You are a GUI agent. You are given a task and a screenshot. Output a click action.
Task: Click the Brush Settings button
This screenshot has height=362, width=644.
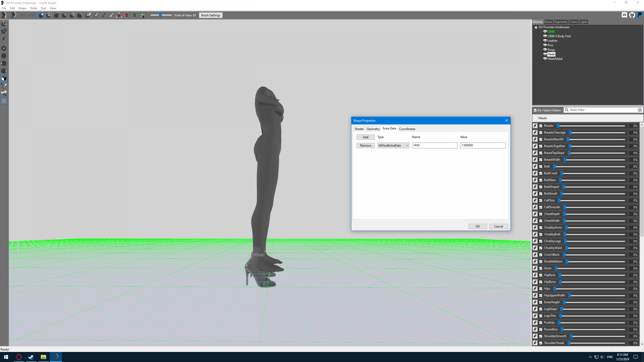point(210,15)
